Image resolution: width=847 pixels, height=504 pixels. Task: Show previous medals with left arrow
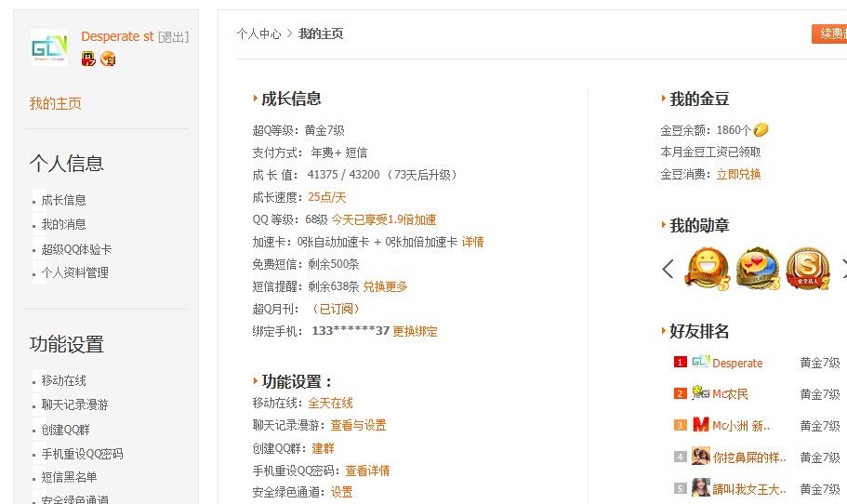(668, 269)
